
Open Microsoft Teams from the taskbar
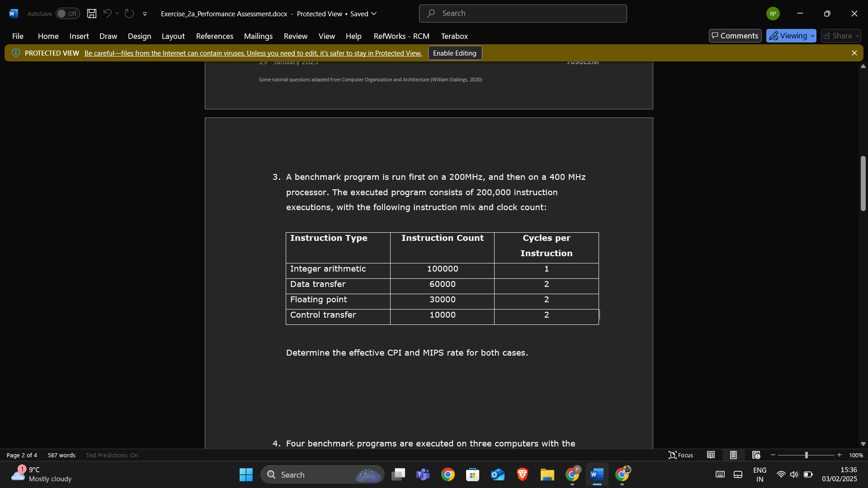[423, 474]
